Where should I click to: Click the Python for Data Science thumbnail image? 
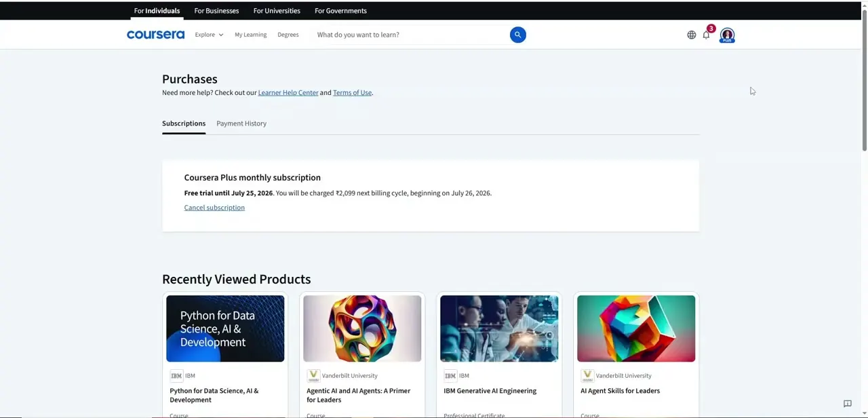pyautogui.click(x=225, y=328)
